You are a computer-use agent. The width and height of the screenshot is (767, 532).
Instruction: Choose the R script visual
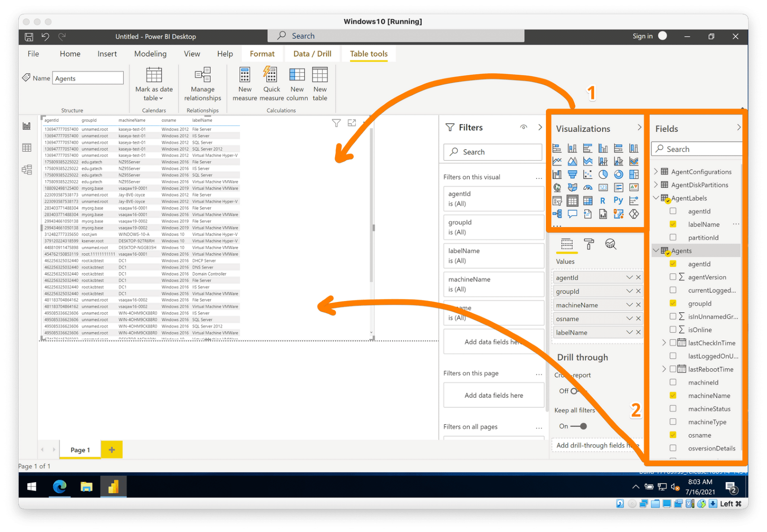[603, 200]
